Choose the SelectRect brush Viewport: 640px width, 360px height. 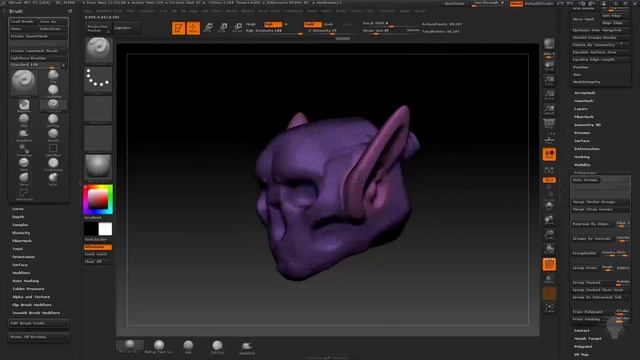coord(53,149)
